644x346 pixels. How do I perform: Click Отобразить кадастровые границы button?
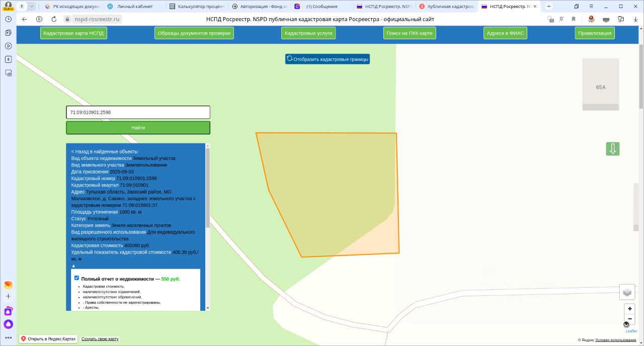[x=328, y=59]
